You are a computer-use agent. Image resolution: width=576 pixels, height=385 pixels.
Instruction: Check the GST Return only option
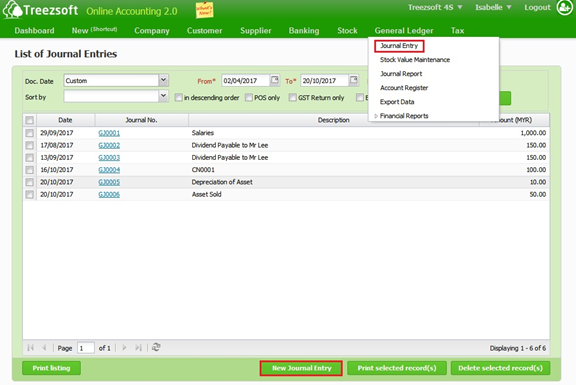[292, 97]
